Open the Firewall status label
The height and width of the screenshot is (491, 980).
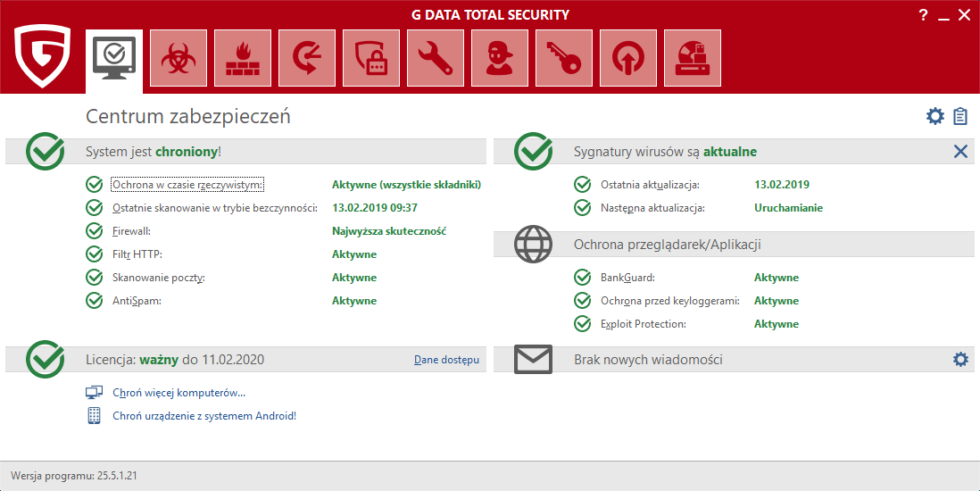coord(132,231)
